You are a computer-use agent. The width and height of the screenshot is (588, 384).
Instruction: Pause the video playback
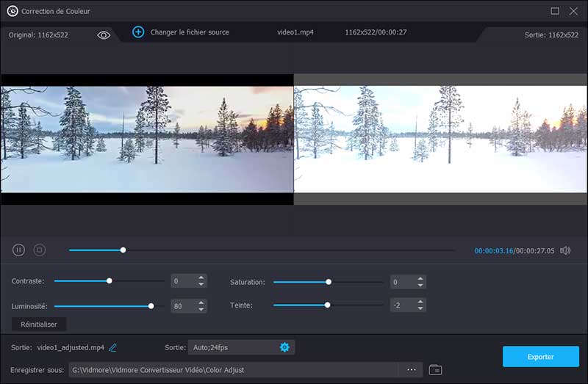tap(19, 250)
